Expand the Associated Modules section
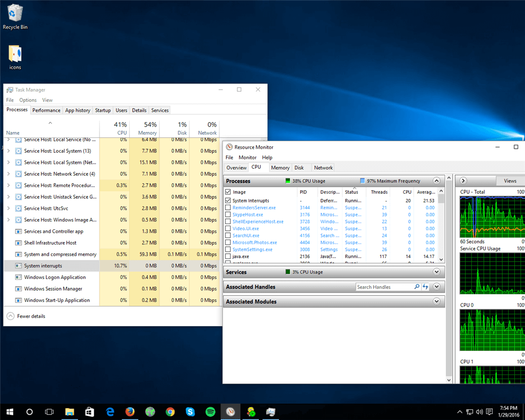 436,302
